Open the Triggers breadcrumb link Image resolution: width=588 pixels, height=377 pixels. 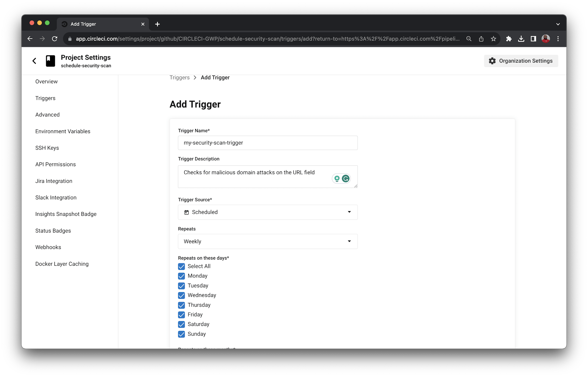(179, 77)
